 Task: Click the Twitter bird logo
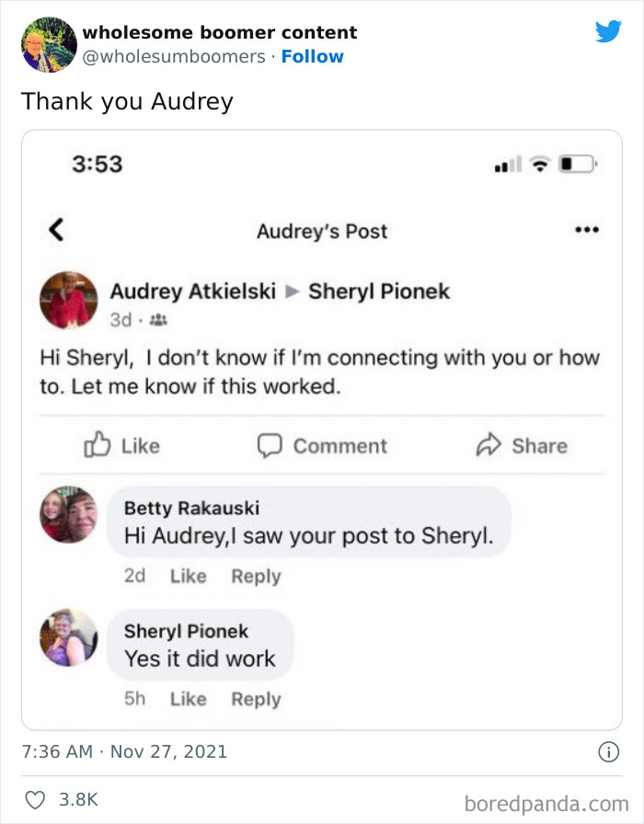tap(608, 31)
